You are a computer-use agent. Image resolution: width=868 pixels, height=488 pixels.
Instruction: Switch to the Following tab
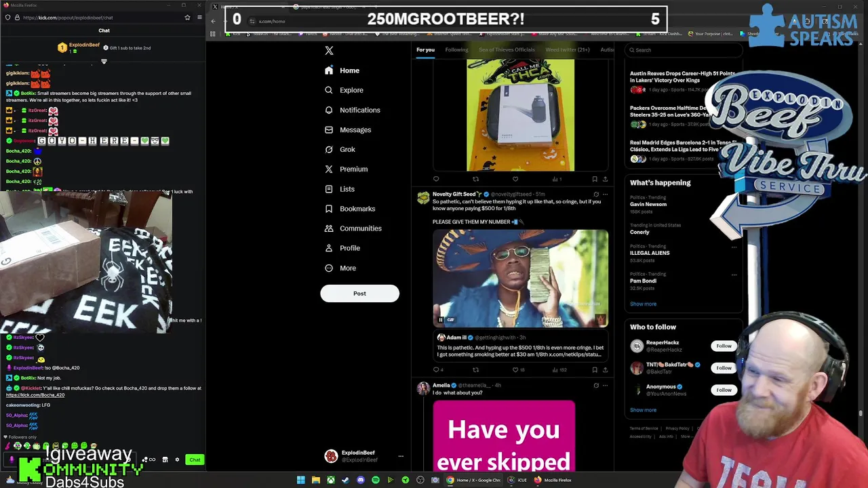click(456, 49)
